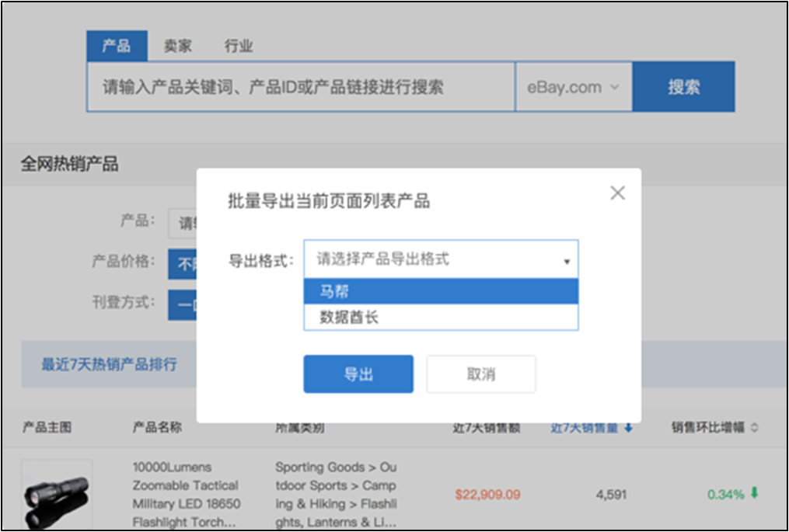
Task: Click green down arrow beside 0.34%
Action: 754,493
